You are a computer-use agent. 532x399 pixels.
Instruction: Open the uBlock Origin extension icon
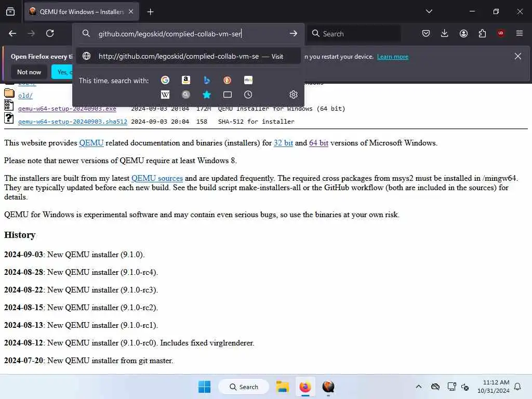[501, 33]
